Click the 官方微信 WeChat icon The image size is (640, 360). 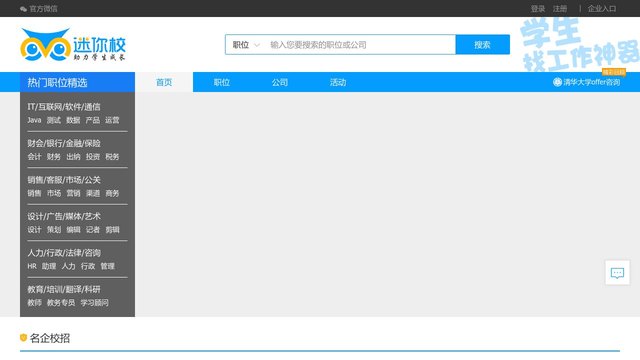[23, 9]
